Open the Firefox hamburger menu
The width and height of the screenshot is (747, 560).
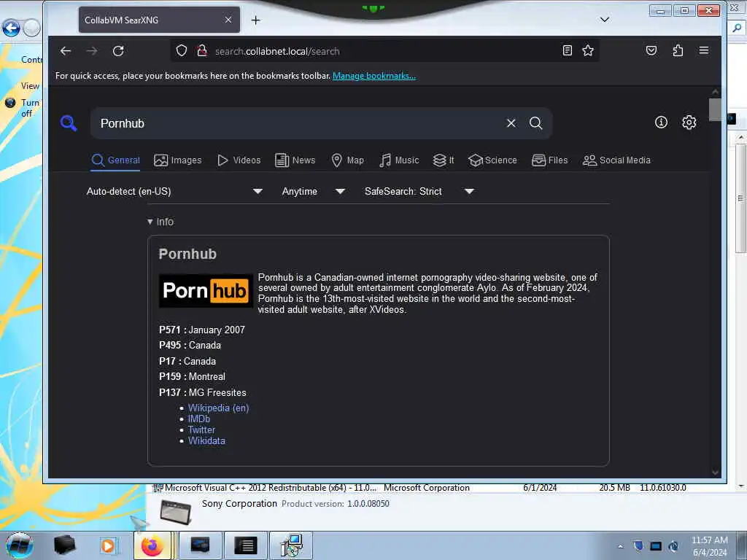click(x=704, y=50)
